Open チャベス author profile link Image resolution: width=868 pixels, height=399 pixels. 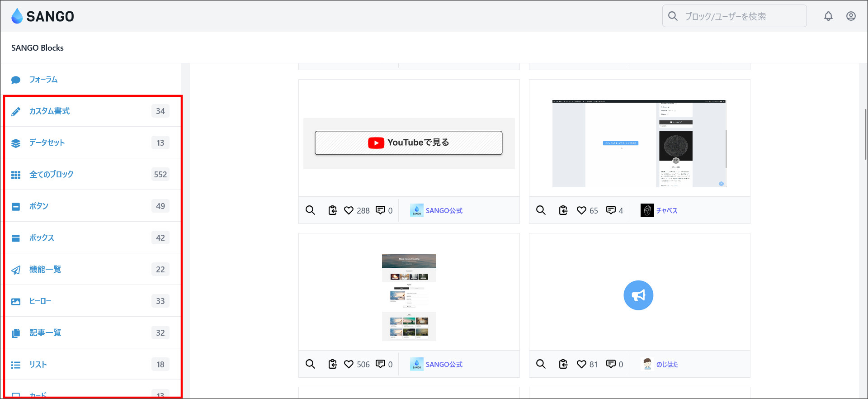coord(666,211)
